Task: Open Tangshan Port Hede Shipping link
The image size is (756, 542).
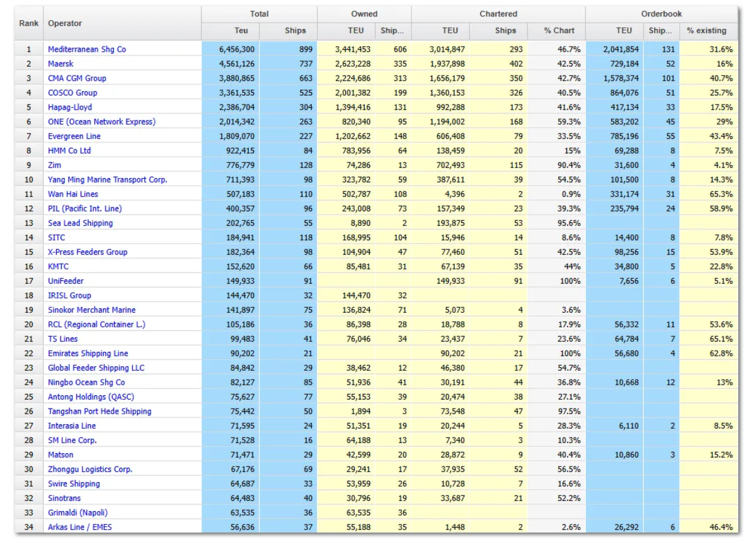Action: pos(100,411)
